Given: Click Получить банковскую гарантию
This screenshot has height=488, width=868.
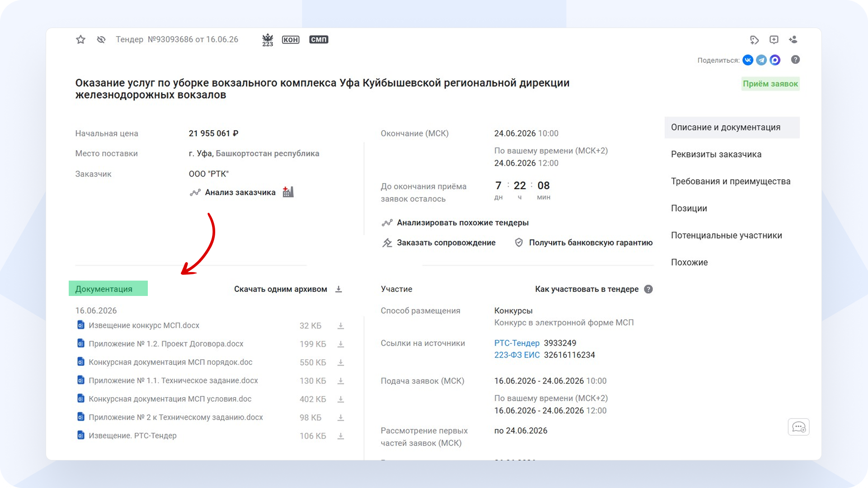Looking at the screenshot, I should [590, 243].
